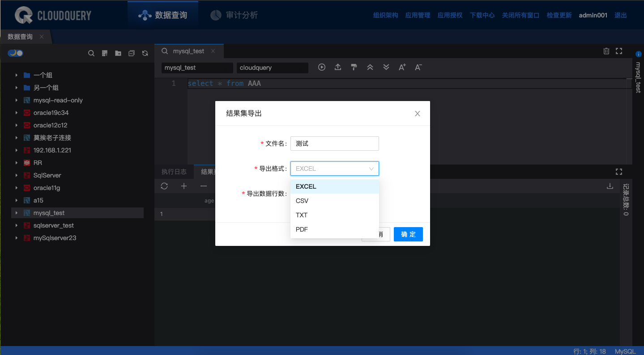Click the collapse all icon in sidebar
Image resolution: width=644 pixels, height=355 pixels.
[x=132, y=53]
